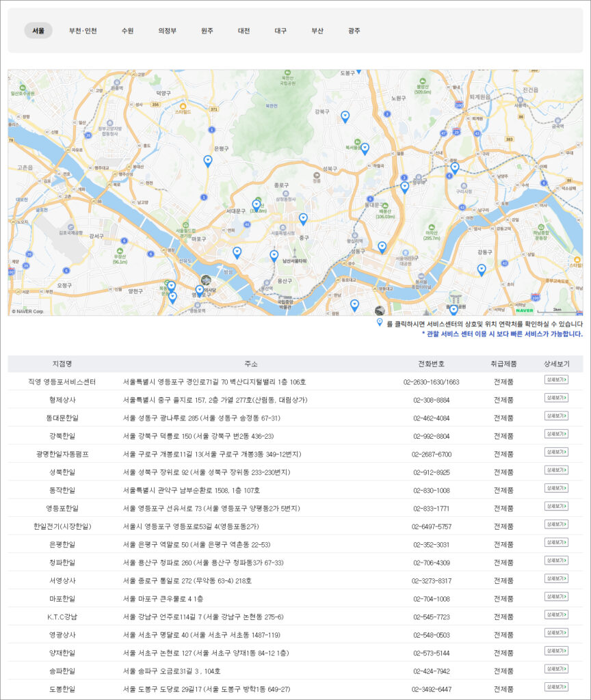Click the map pin right of 서대문구 label

coord(257,204)
